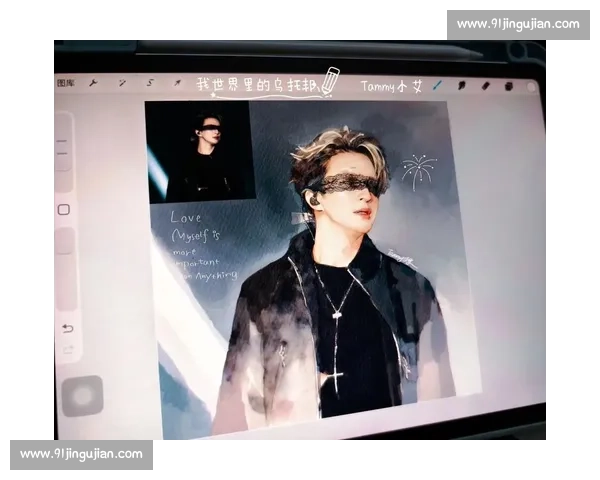
Task: Tap the redo arrow in sidebar
Action: point(68,349)
